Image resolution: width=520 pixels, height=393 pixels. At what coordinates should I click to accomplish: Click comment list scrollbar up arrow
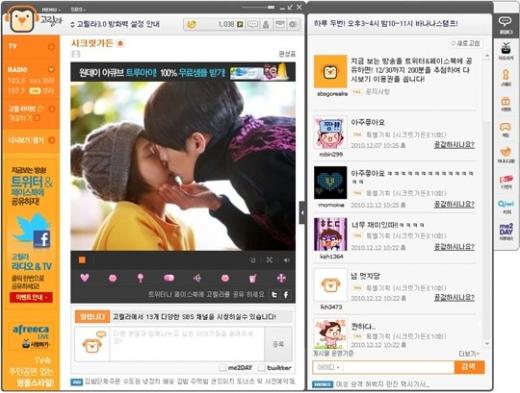[x=487, y=56]
